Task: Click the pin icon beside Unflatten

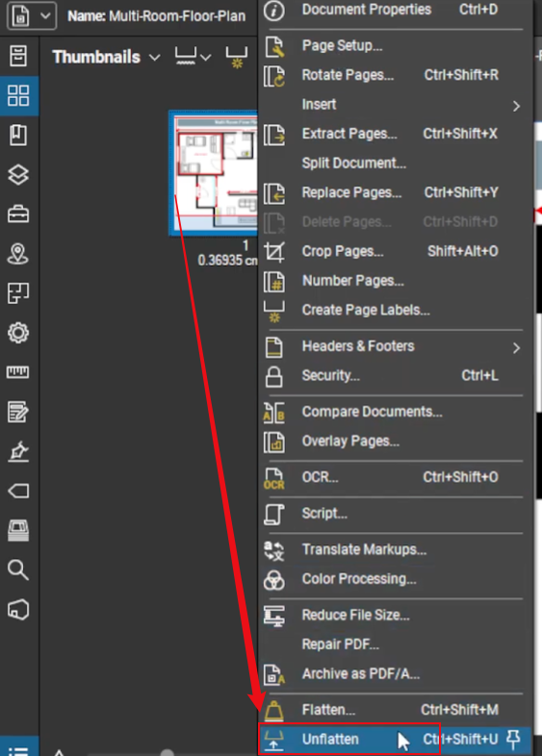Action: 513,739
